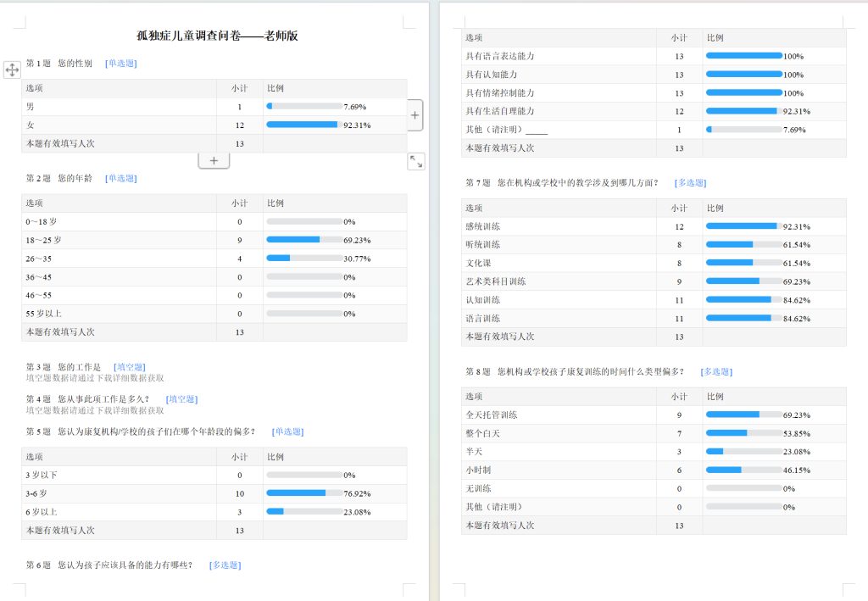Viewport: 868px width, 601px height.
Task: Click the 具有语言表达能力 option cell
Action: [x=500, y=56]
